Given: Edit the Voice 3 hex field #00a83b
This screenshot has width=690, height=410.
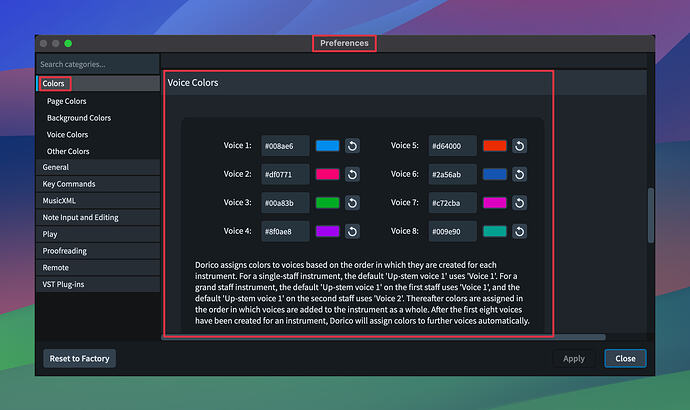Looking at the screenshot, I should point(285,203).
